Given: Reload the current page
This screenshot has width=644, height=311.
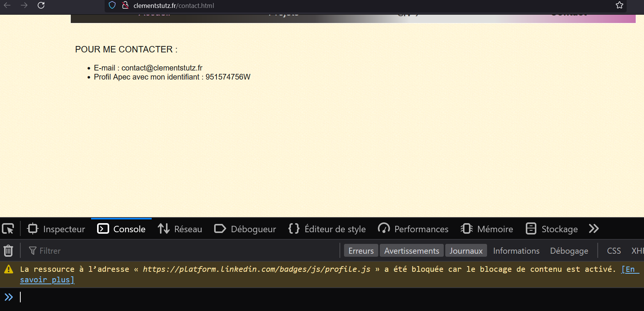Looking at the screenshot, I should 41,5.
